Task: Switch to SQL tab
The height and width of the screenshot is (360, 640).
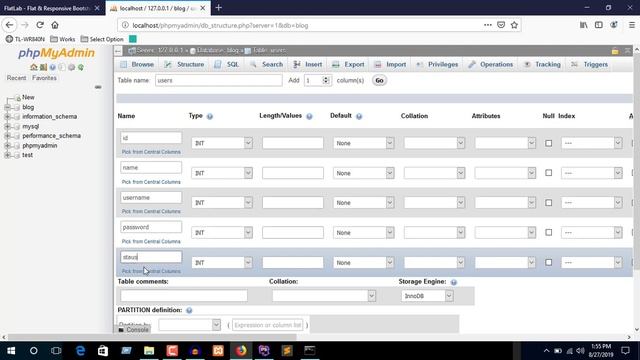Action: (x=227, y=64)
